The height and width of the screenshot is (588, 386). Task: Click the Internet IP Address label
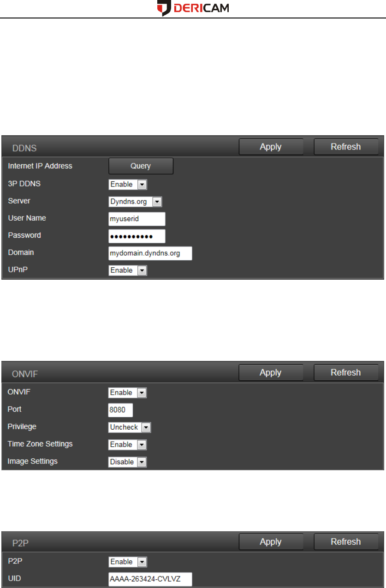[40, 166]
